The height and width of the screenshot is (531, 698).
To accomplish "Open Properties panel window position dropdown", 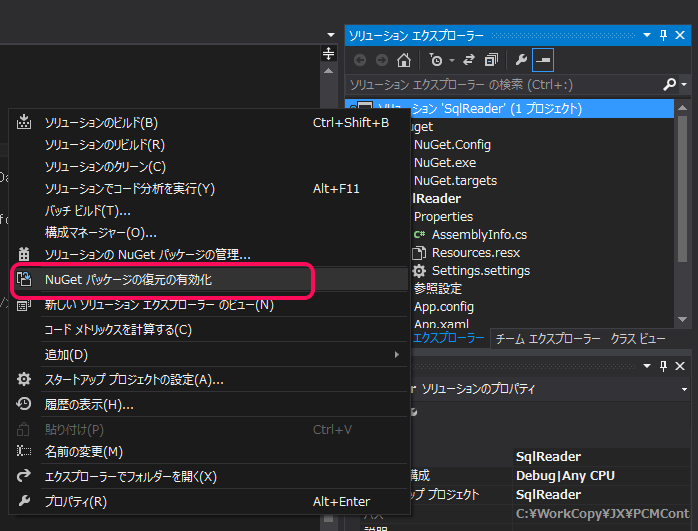I will point(647,366).
